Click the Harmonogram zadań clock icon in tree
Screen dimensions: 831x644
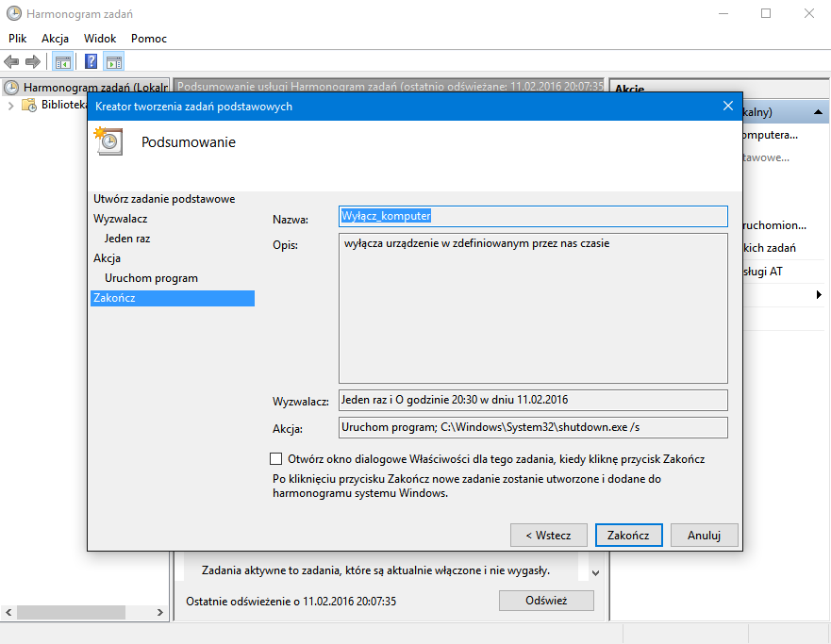[11, 87]
